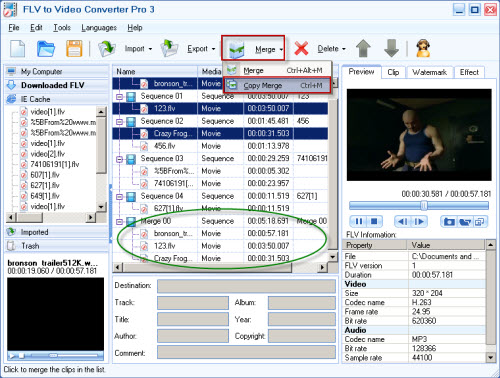Open a project using the blue folder icon

click(x=46, y=49)
